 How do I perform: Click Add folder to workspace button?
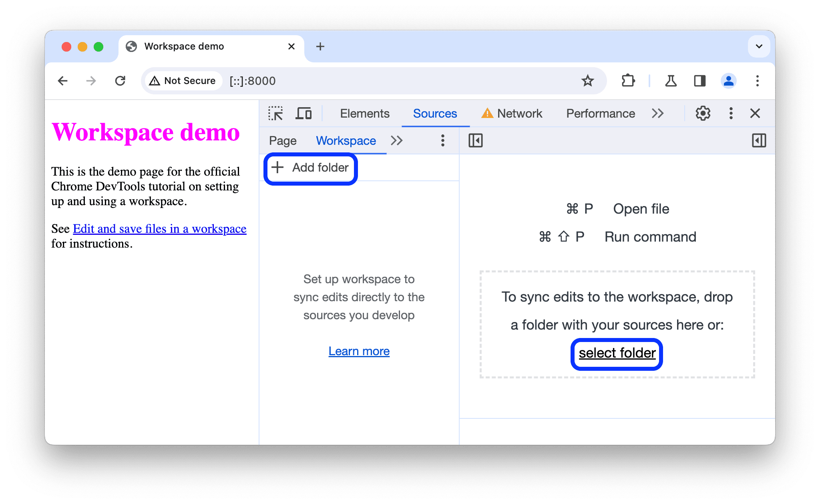click(310, 168)
